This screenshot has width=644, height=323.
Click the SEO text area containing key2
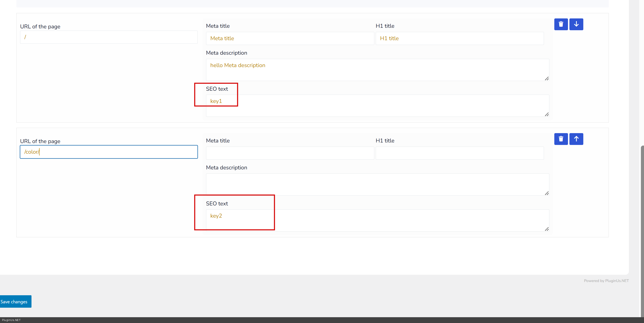tap(377, 220)
